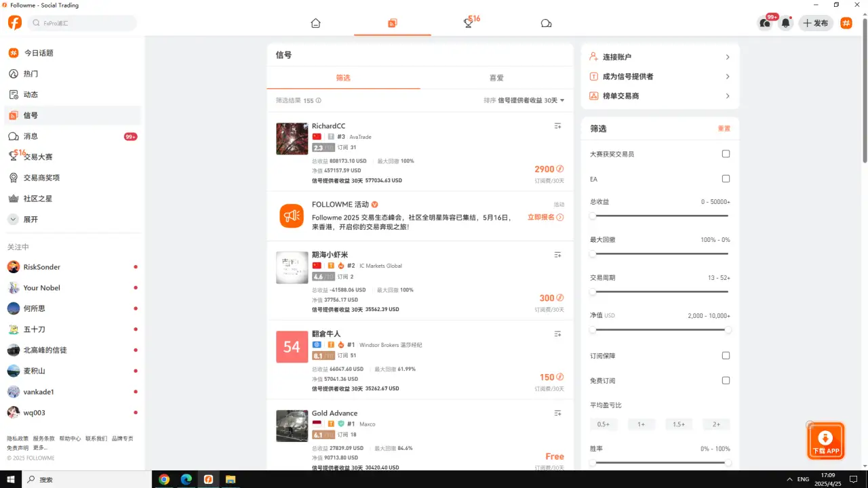This screenshot has width=868, height=488.
Task: Open the Signals icon in top navigation
Action: click(x=392, y=23)
